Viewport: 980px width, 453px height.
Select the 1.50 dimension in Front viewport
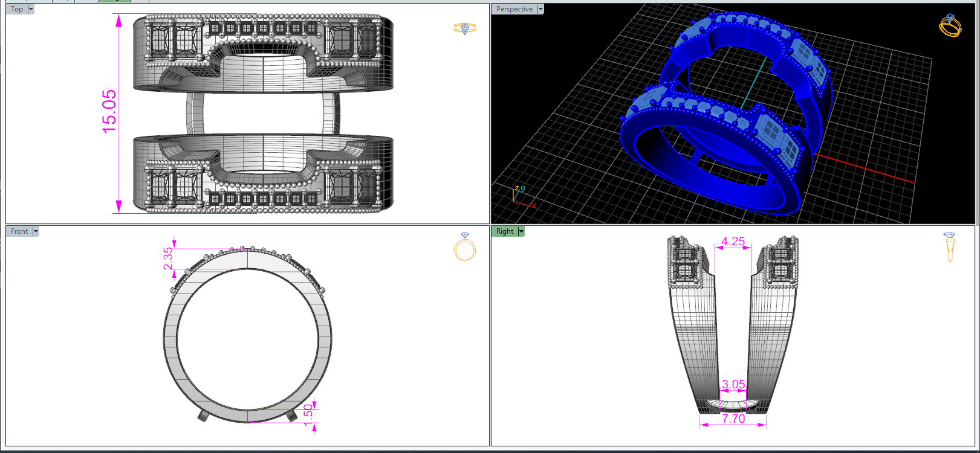click(308, 415)
